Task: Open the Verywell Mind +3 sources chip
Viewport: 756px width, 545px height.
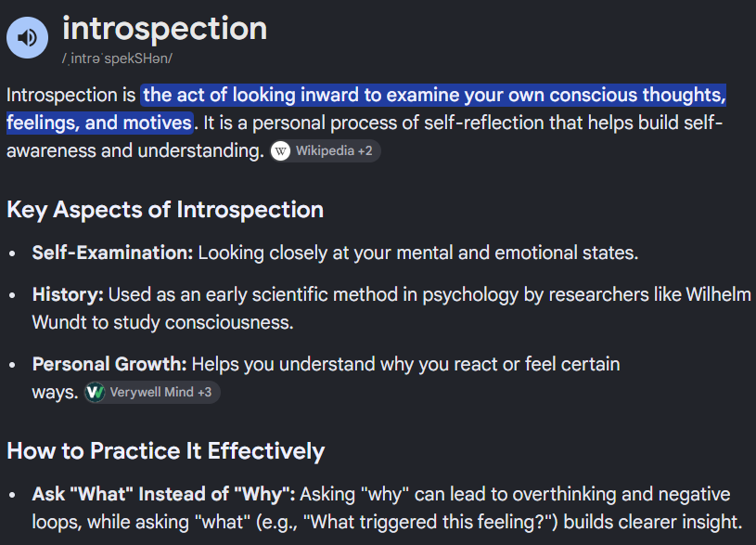Action: (152, 393)
